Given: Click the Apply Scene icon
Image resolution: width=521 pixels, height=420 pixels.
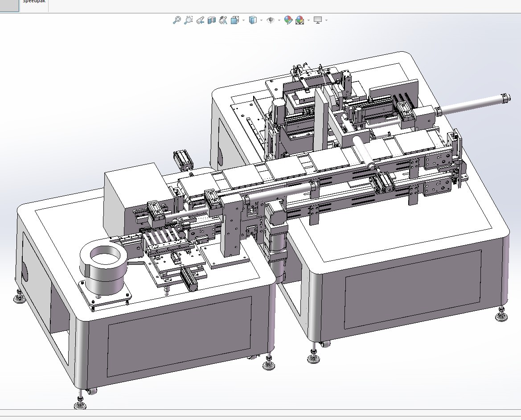Looking at the screenshot, I should coord(299,20).
